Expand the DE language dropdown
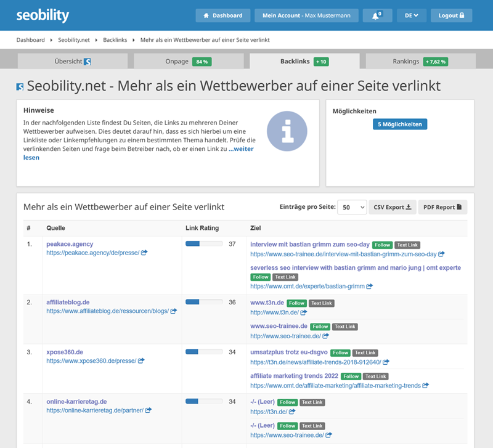The height and width of the screenshot is (448, 493). (x=411, y=15)
